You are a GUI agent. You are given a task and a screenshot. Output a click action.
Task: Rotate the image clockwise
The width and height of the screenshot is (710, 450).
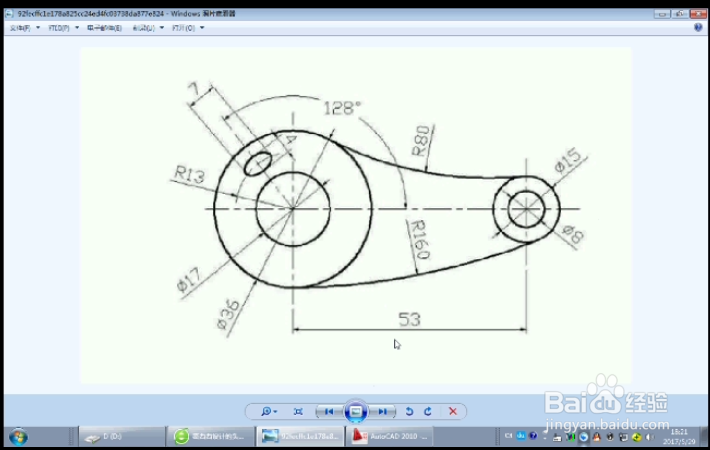[428, 411]
